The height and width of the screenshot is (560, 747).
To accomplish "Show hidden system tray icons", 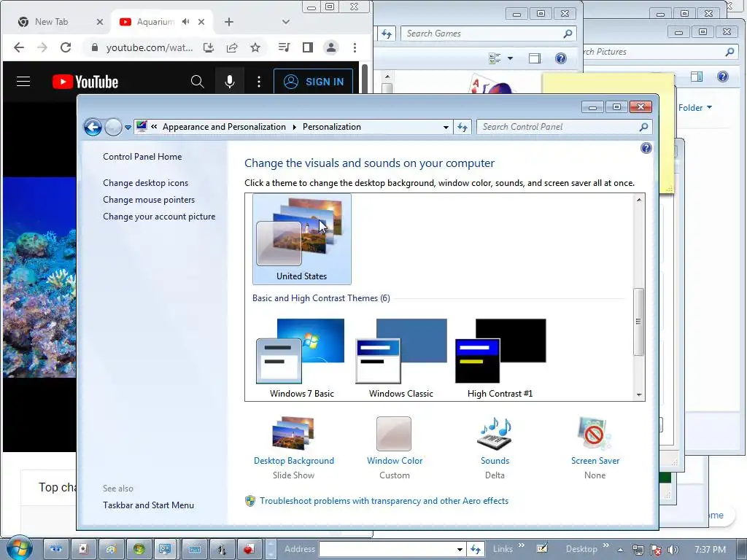I will coord(620,550).
